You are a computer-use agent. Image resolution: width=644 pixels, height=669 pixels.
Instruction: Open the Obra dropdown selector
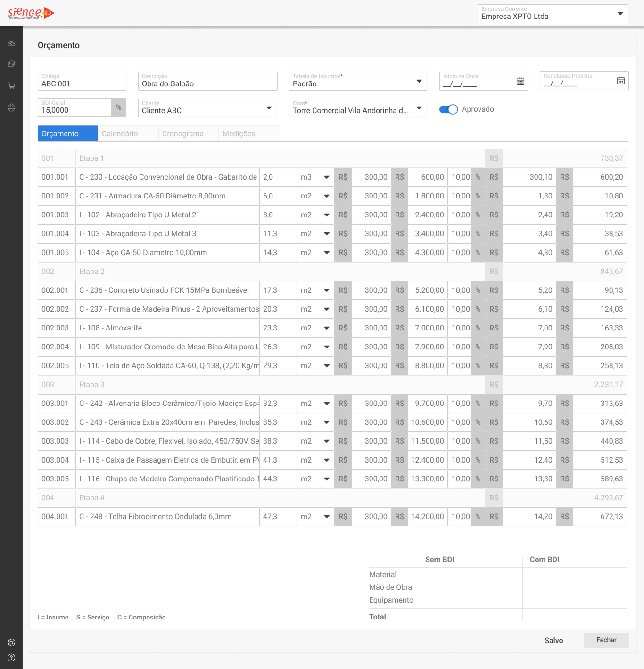click(419, 108)
